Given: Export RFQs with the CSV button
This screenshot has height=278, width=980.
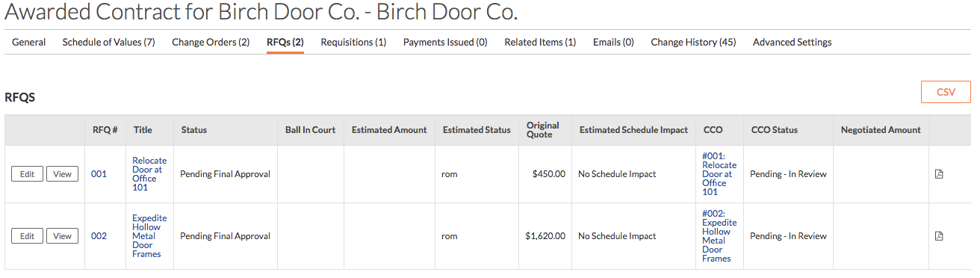Looking at the screenshot, I should (x=946, y=92).
